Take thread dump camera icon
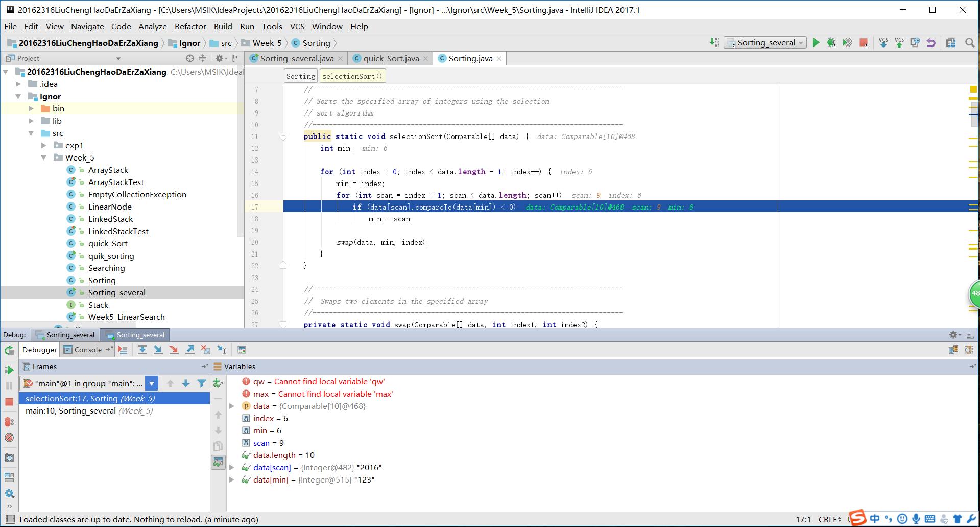 (x=9, y=457)
